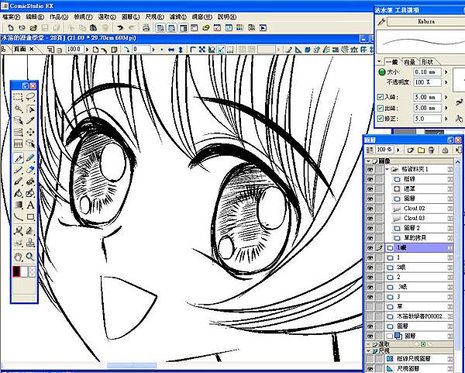The height and width of the screenshot is (373, 465).
Task: Hide the Cloud 03 layer
Action: [x=370, y=218]
